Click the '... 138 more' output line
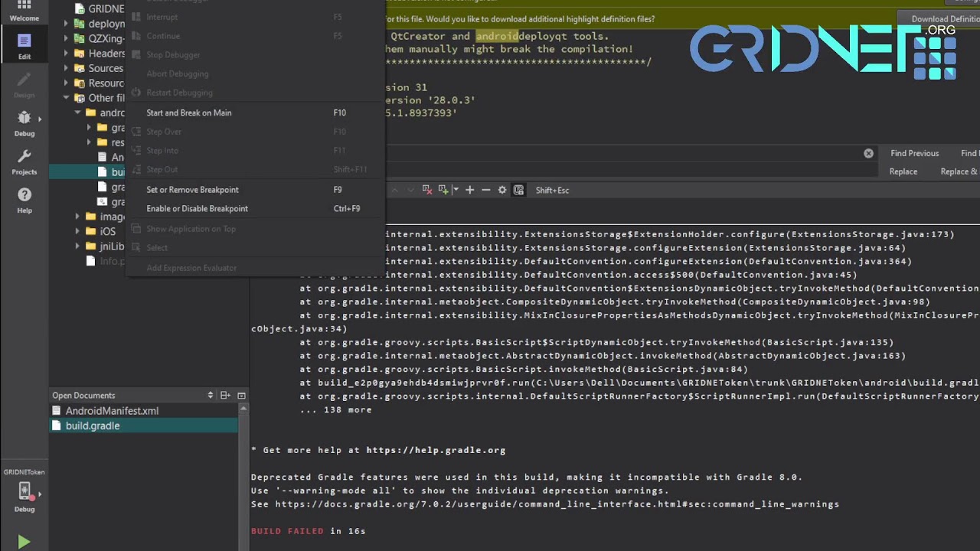Screen dimensions: 980x551 335,409
